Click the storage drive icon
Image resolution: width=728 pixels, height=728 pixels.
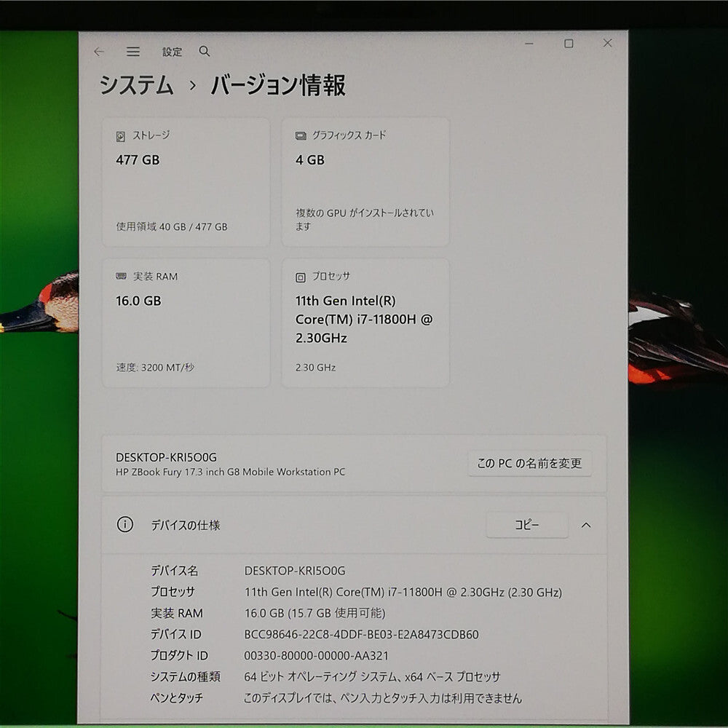tap(120, 136)
